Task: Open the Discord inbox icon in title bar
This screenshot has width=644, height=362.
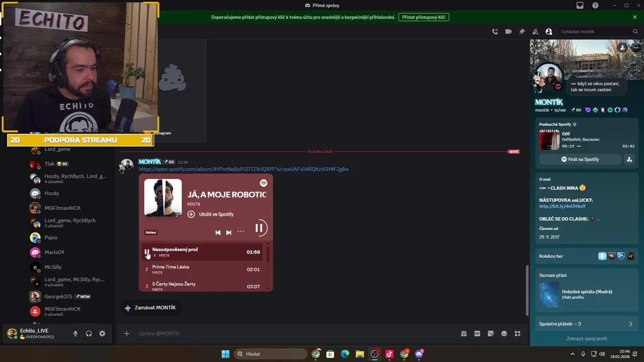Action: pos(580,6)
